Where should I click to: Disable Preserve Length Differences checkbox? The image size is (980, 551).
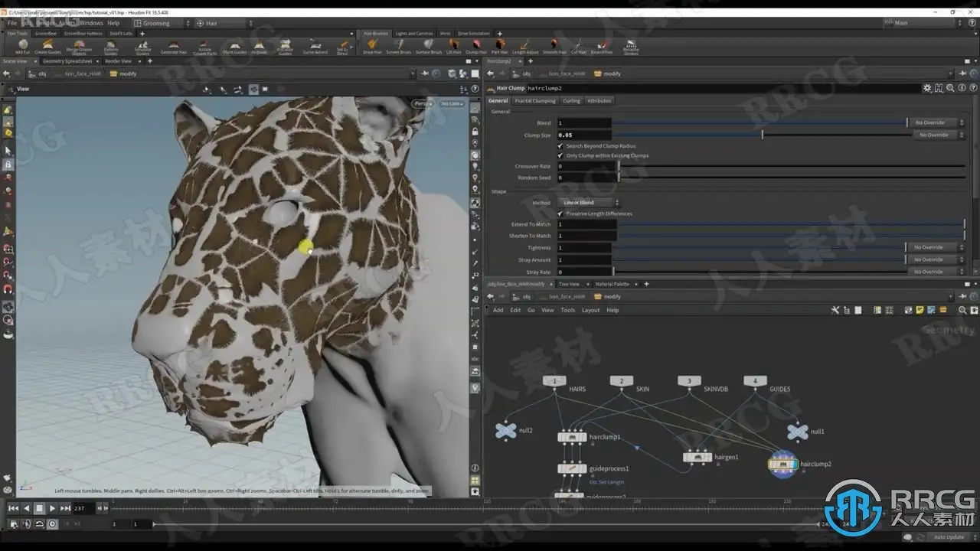tap(560, 214)
